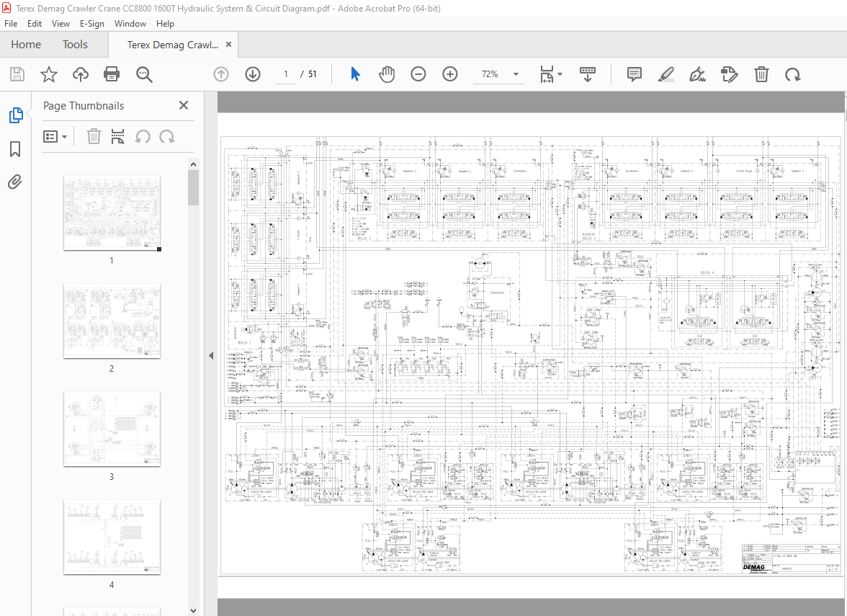
Task: Switch to the Home tab
Action: coord(26,45)
